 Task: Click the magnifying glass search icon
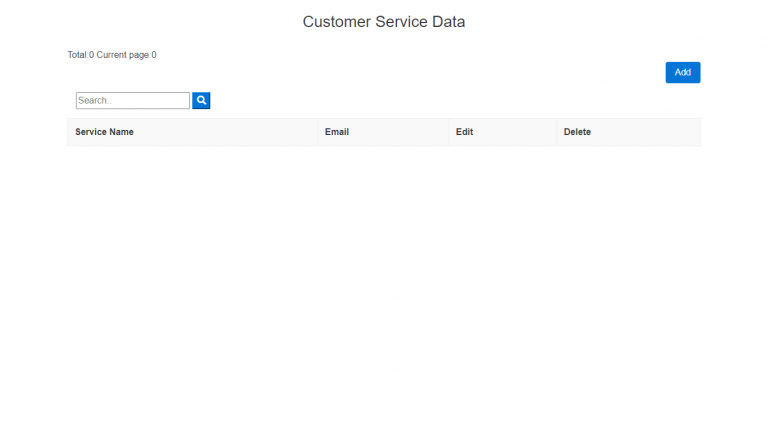[x=201, y=101]
